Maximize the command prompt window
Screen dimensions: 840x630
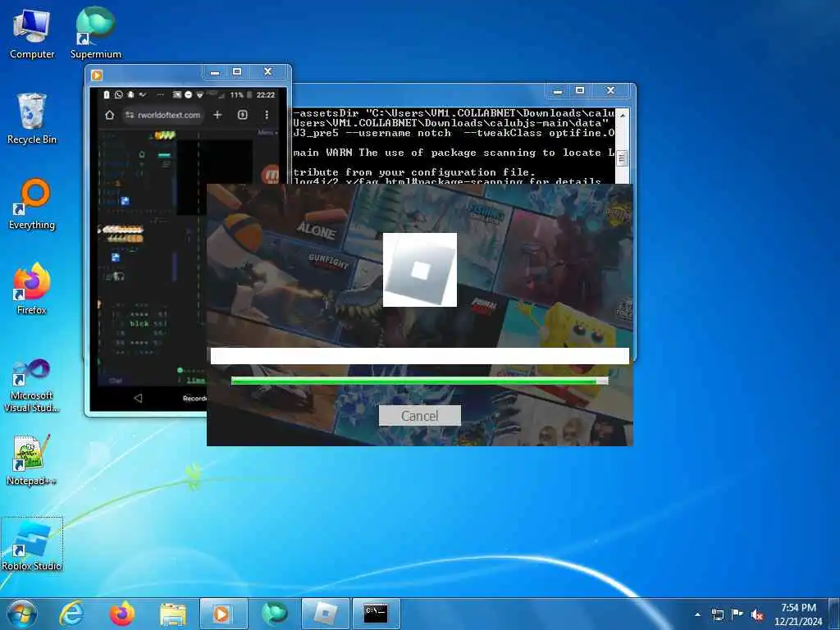coord(580,91)
